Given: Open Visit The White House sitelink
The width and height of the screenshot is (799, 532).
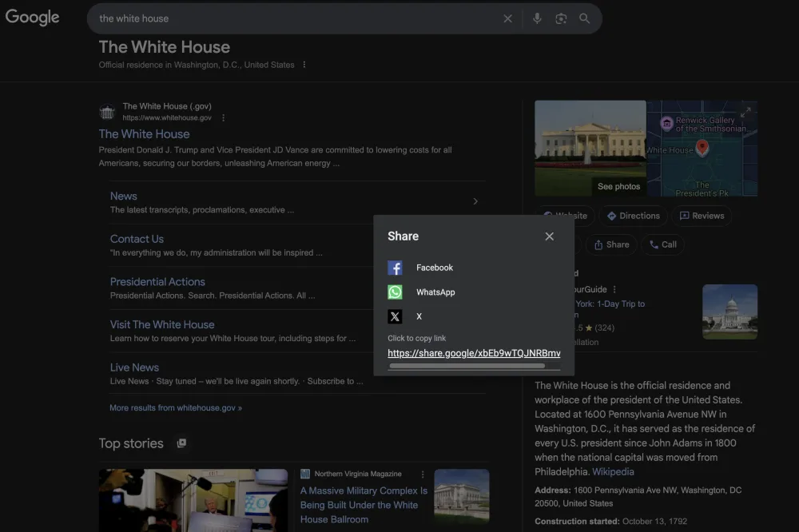Looking at the screenshot, I should 162,324.
